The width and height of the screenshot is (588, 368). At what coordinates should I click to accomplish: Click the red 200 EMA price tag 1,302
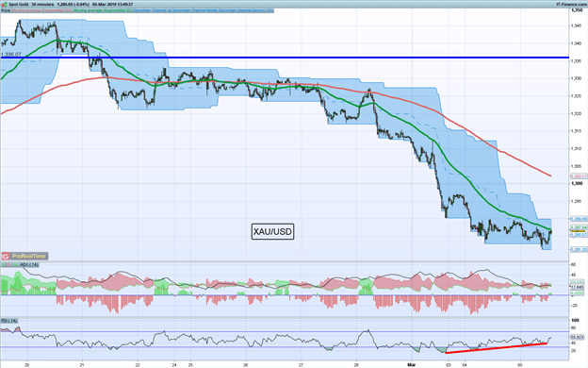tap(579, 176)
